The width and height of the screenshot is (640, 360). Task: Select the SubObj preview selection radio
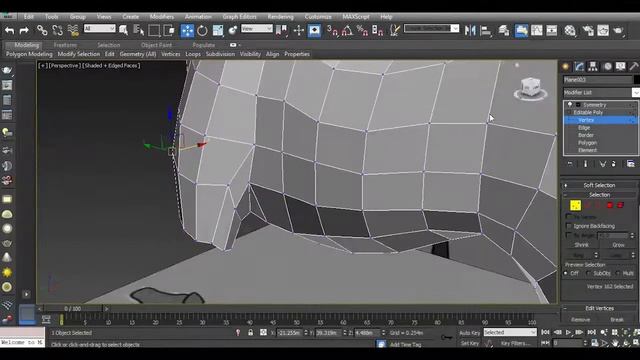588,273
